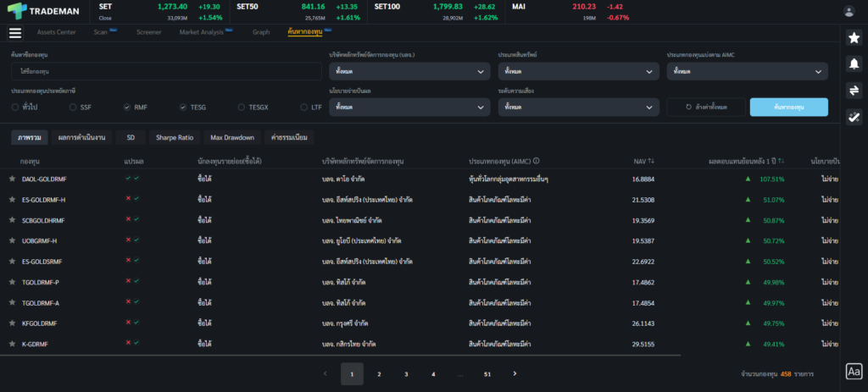Image resolution: width=868 pixels, height=392 pixels.
Task: Open the Scan tab
Action: (101, 32)
